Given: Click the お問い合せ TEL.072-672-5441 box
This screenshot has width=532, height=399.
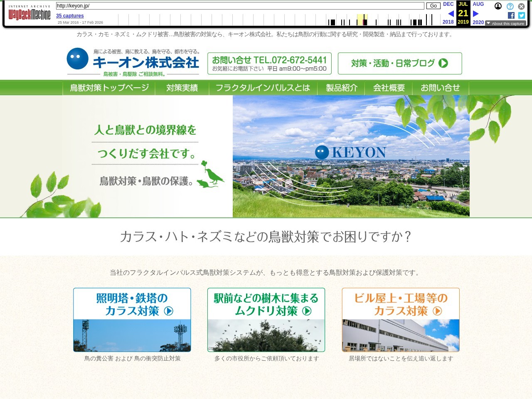Looking at the screenshot, I should (x=270, y=63).
